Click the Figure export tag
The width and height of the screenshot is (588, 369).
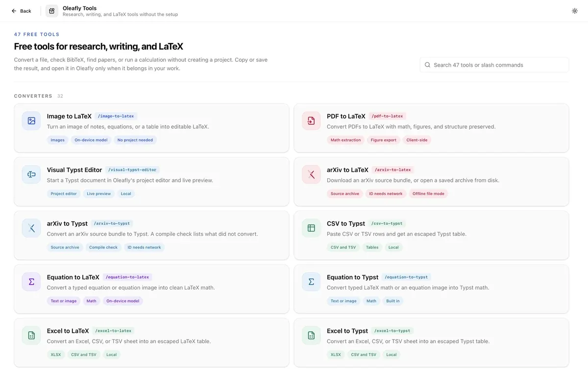384,140
